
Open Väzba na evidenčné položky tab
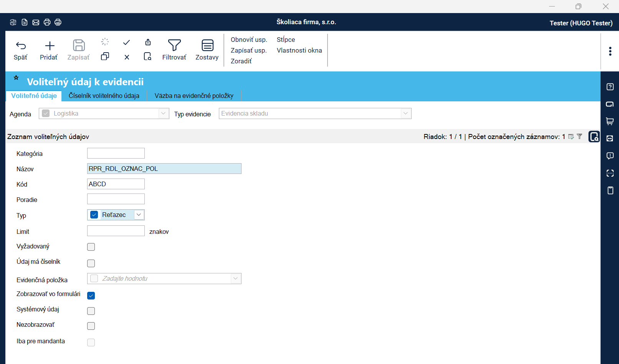(194, 96)
